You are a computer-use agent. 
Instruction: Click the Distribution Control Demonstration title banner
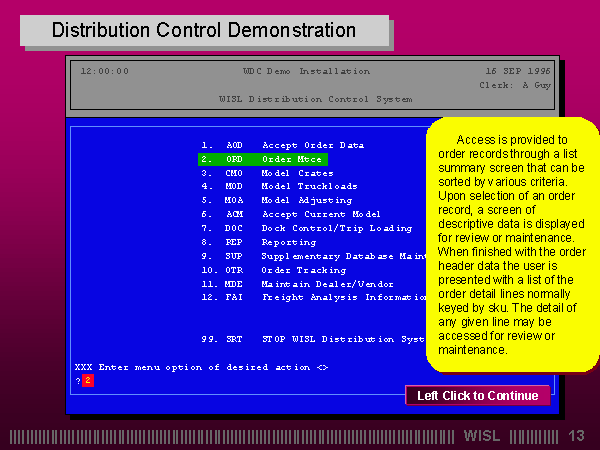204,30
